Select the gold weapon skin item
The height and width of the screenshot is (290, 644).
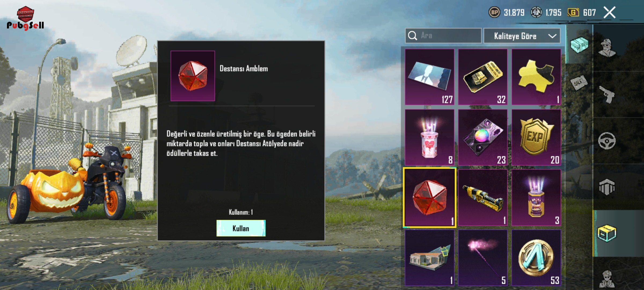coord(483,198)
